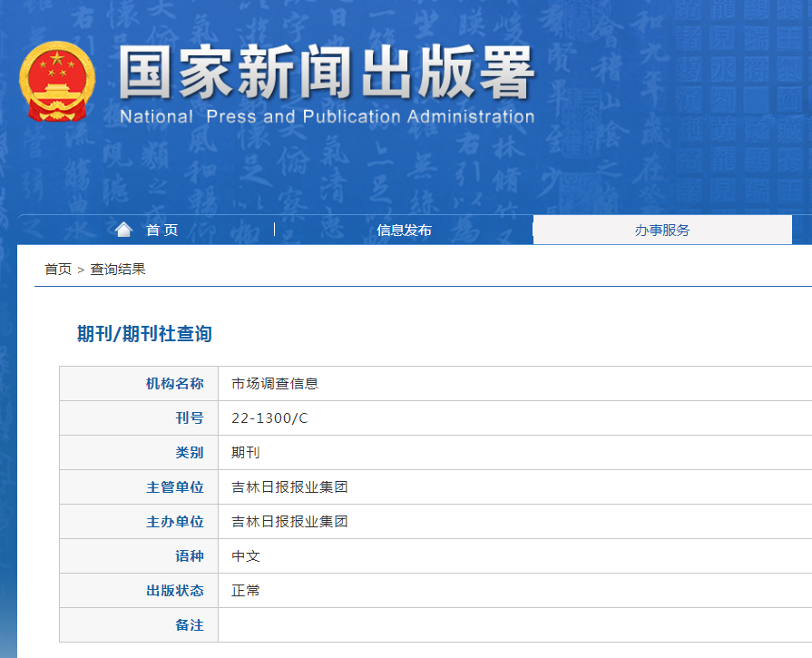
Task: Switch to the 办事服务 tab
Action: 662,230
